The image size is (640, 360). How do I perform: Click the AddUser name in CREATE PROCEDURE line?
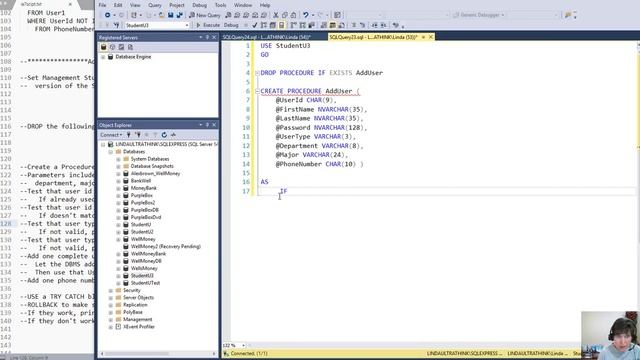[339, 91]
